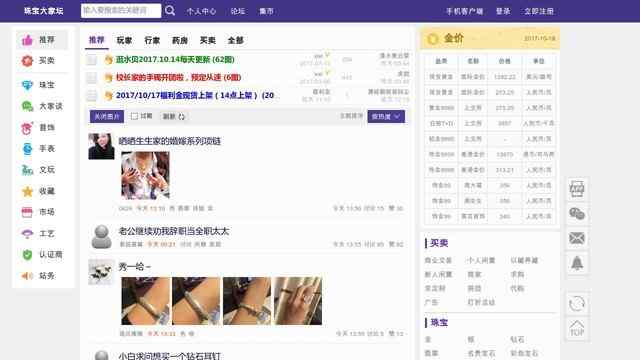Open the star 收藏 sidebar icon
Screen dimensions: 640x360
27,191
